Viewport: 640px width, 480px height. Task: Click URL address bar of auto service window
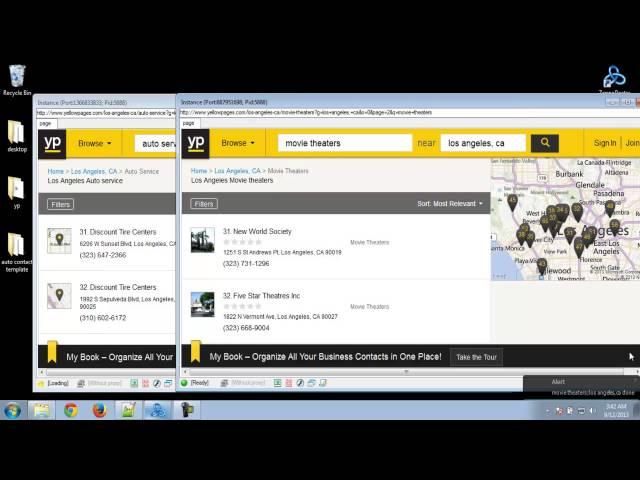point(106,113)
